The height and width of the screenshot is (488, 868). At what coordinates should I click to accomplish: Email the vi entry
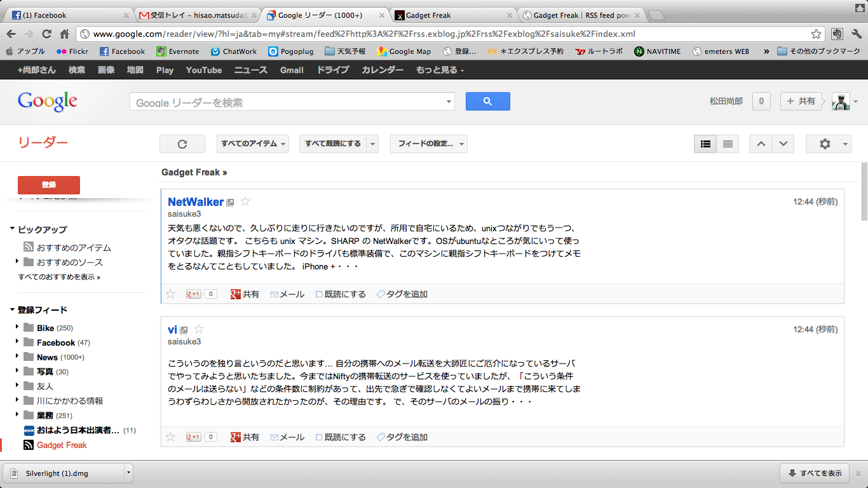(287, 437)
